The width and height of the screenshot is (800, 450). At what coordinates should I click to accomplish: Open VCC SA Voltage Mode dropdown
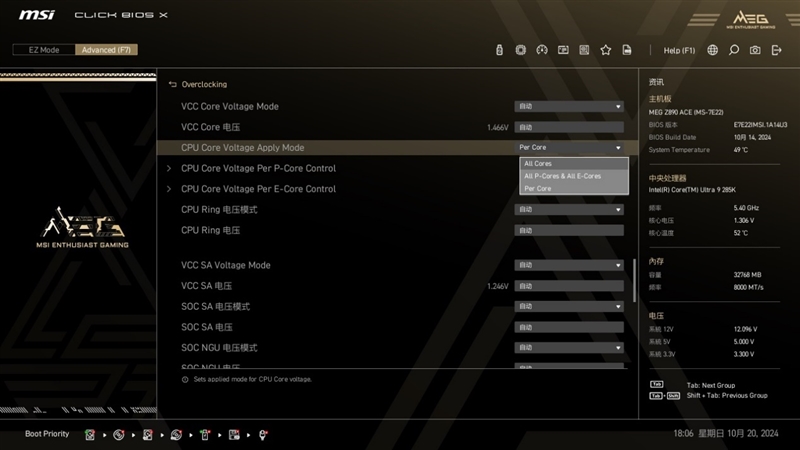[x=569, y=265]
